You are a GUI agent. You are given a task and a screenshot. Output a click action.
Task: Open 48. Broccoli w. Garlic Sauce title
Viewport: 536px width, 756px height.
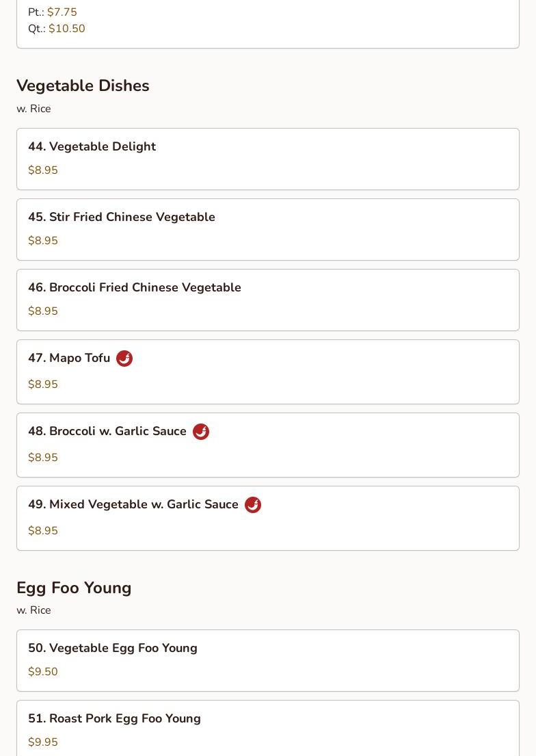[107, 431]
